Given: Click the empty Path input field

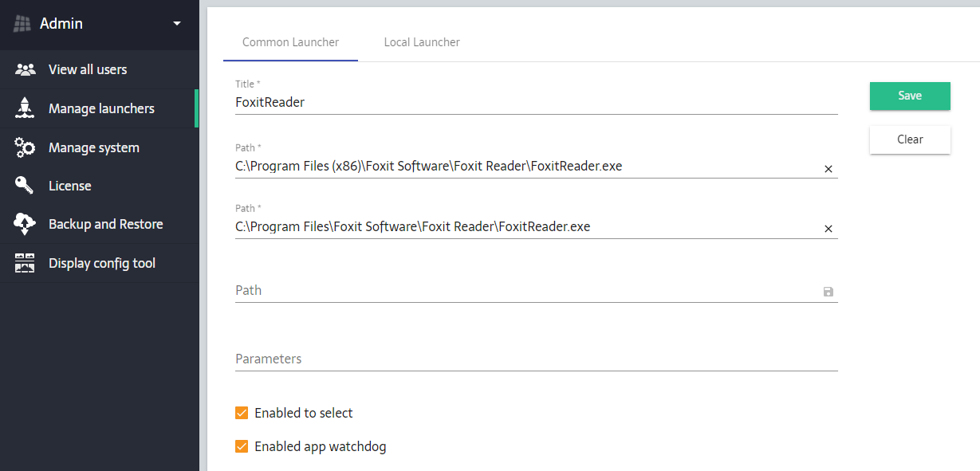Looking at the screenshot, I should (x=518, y=291).
